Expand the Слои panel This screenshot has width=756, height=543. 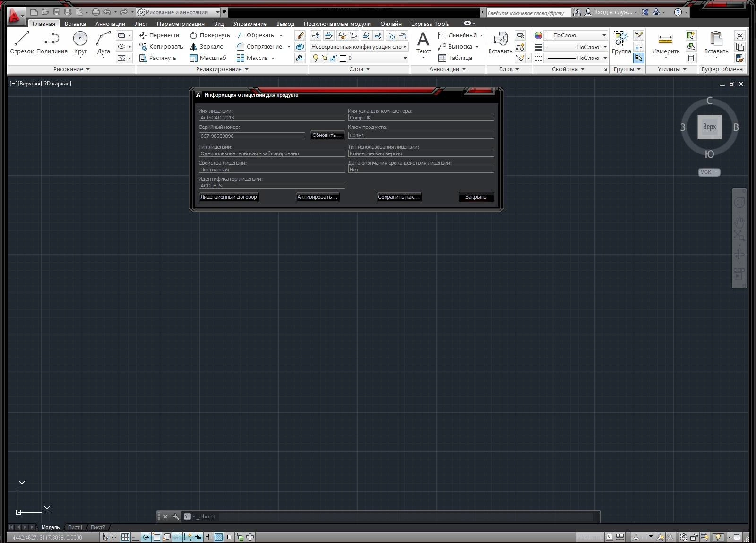point(360,69)
